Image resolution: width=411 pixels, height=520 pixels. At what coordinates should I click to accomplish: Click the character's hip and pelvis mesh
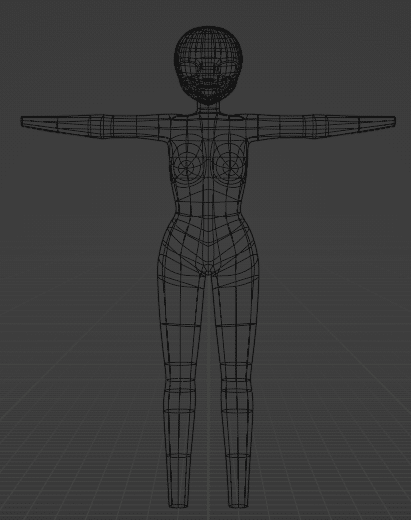tap(208, 250)
